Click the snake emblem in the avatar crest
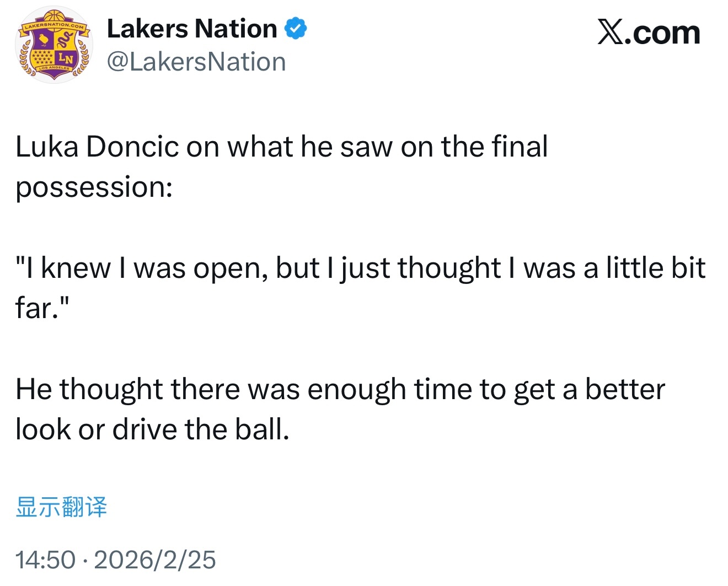The height and width of the screenshot is (586, 728). click(x=65, y=39)
